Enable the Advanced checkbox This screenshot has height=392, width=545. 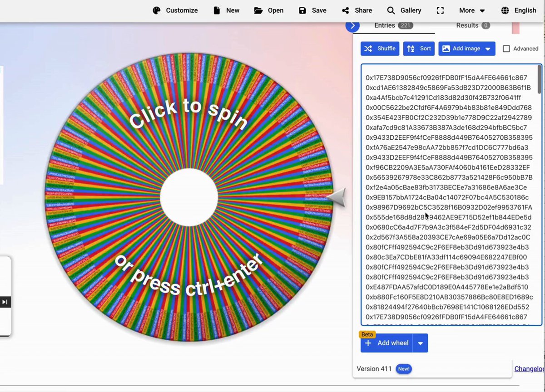coord(506,49)
